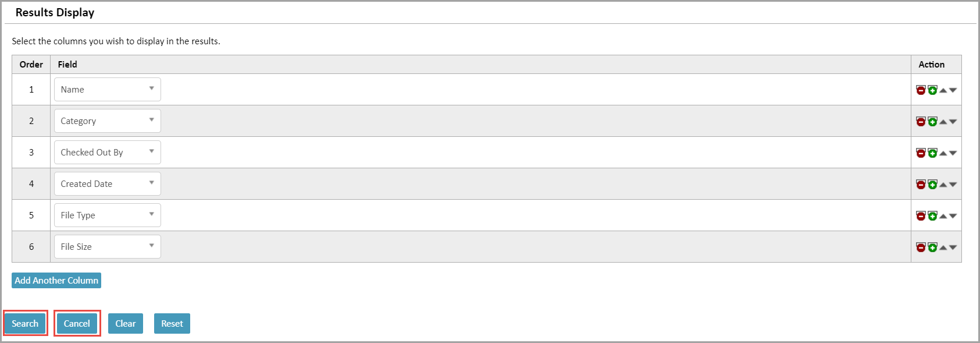Click the Search button
Screen dimensions: 980x343
click(25, 323)
